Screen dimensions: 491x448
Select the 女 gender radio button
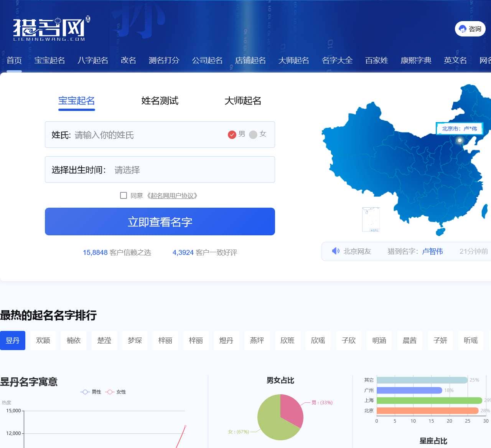coord(253,135)
